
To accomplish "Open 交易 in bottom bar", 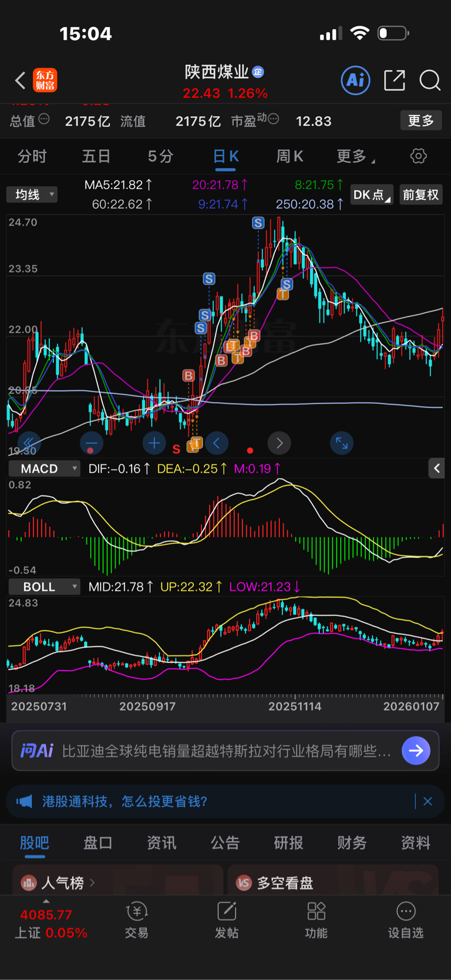I will click(x=137, y=920).
